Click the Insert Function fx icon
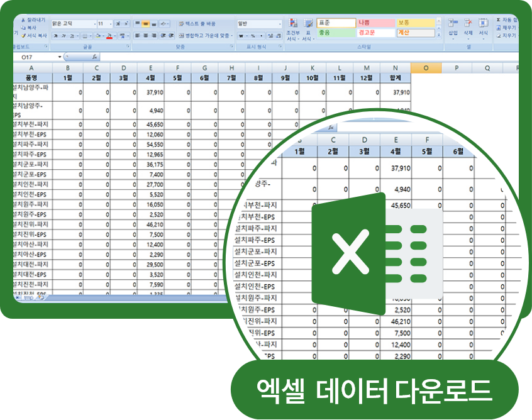The width and height of the screenshot is (532, 420). [94, 57]
